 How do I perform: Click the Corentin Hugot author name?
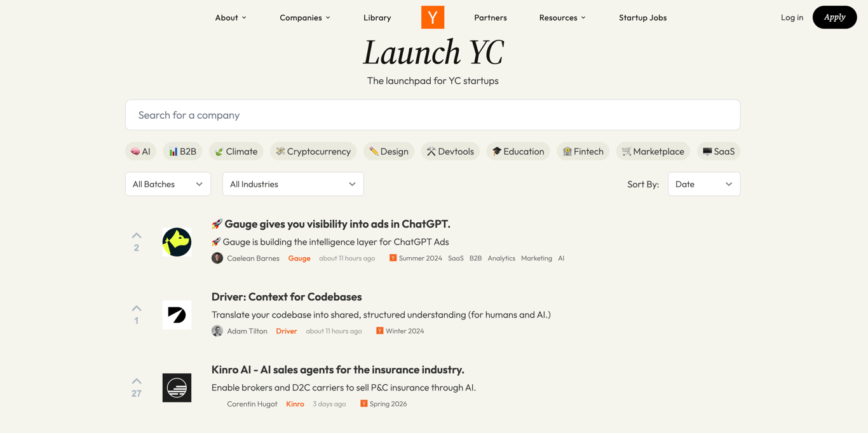pos(252,404)
